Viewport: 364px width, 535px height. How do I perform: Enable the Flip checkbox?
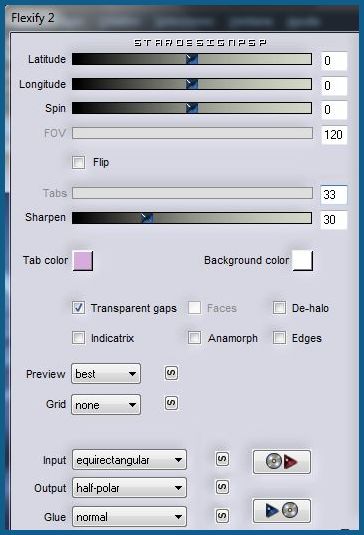coord(78,162)
